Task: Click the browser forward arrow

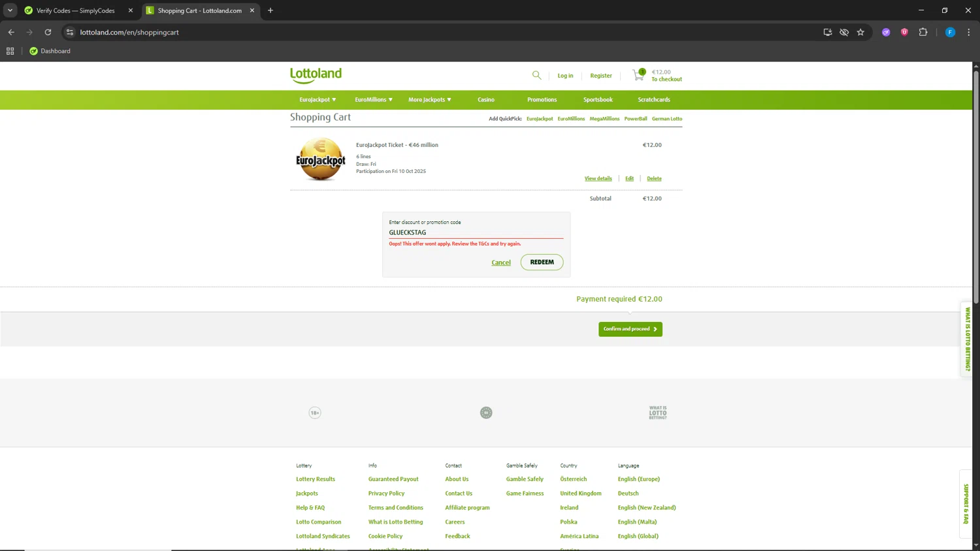Action: pyautogui.click(x=29, y=32)
